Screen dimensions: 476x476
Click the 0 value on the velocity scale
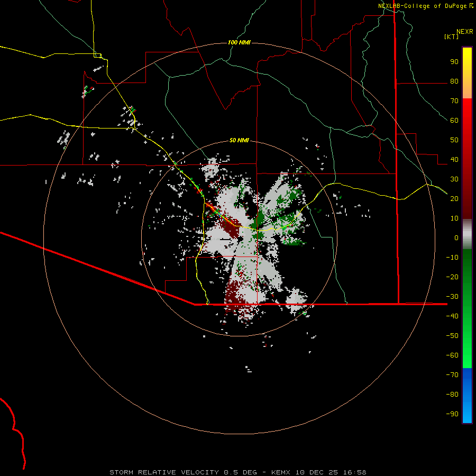(x=456, y=237)
